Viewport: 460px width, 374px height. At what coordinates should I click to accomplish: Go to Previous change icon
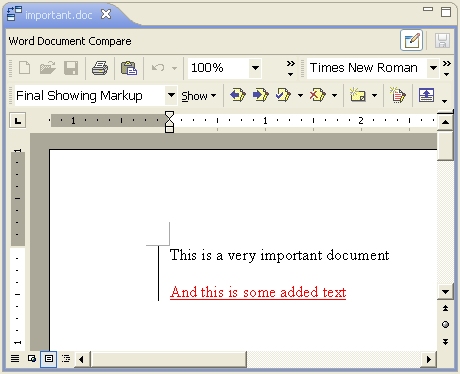(x=238, y=95)
